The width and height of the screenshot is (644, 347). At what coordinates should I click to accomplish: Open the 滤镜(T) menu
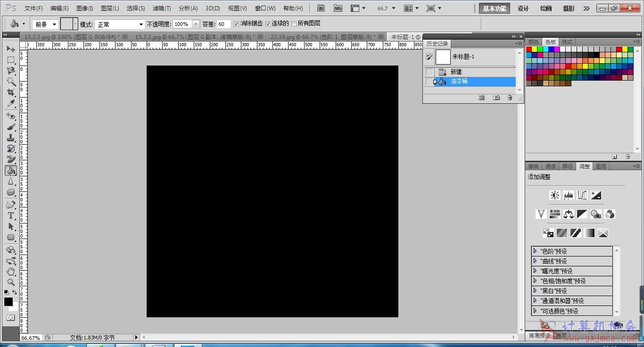tap(162, 8)
